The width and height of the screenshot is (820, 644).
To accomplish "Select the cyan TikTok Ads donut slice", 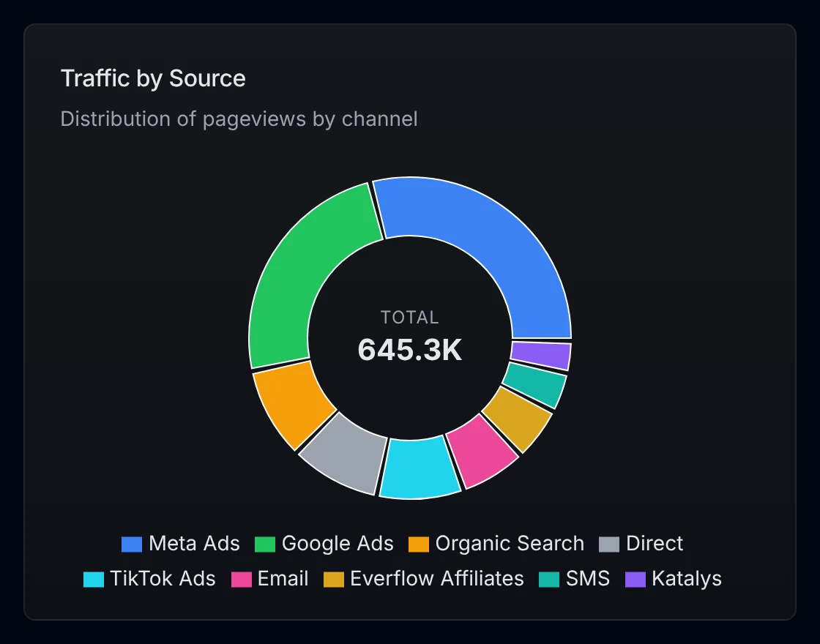I will click(418, 469).
